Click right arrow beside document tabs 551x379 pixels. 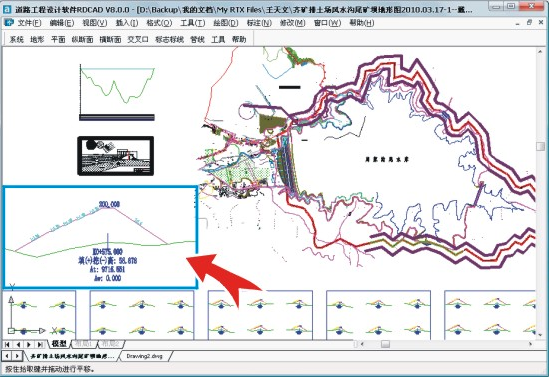pos(17,356)
